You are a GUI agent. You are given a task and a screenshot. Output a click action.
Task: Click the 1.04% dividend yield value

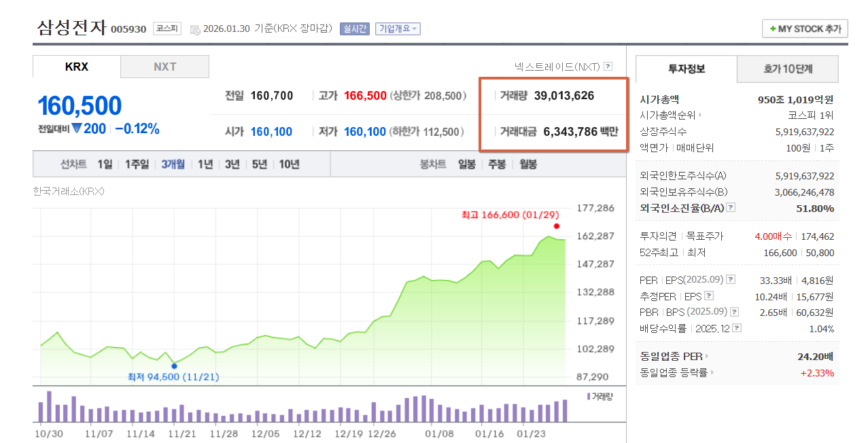click(x=822, y=328)
